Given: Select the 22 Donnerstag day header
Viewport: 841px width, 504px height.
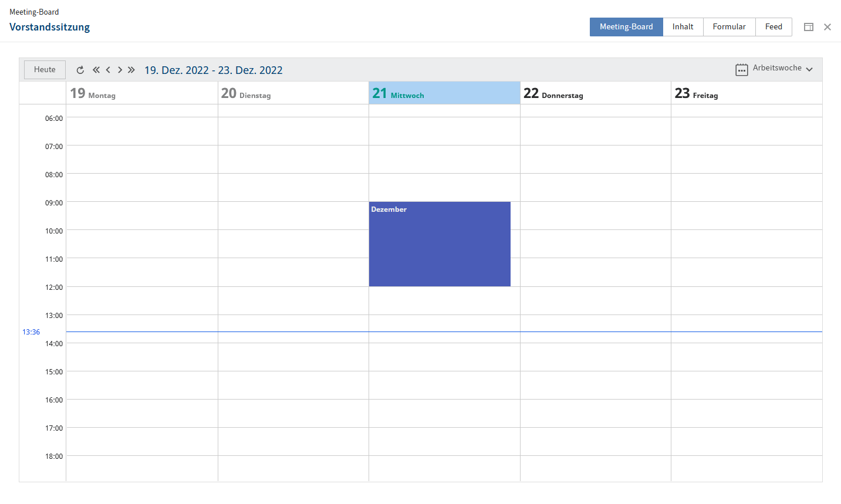Looking at the screenshot, I should (596, 93).
